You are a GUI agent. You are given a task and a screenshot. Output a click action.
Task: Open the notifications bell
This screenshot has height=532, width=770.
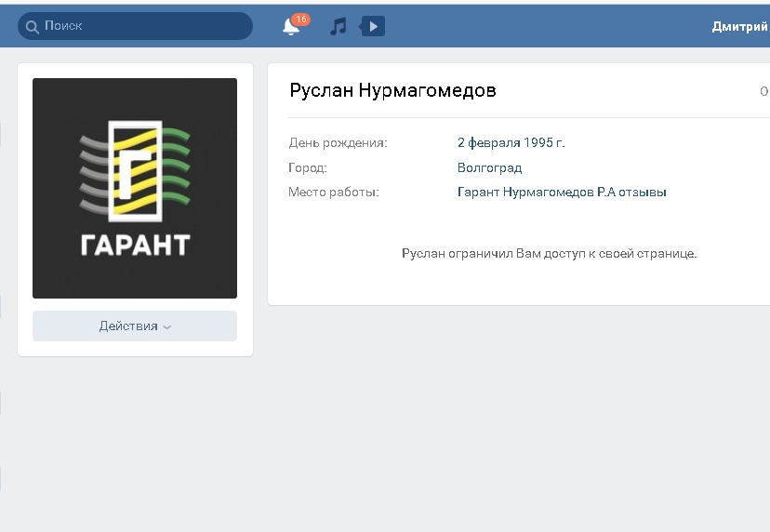[291, 27]
